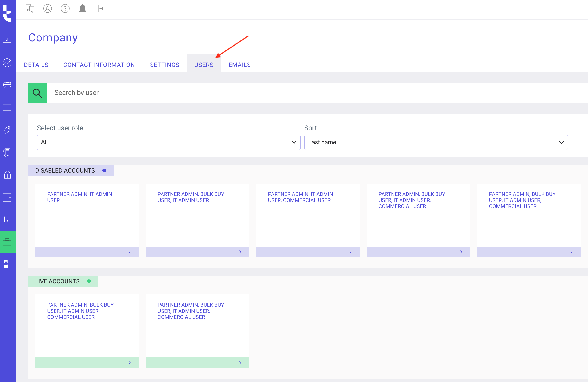
Task: Expand the Select user role dropdown
Action: [x=169, y=142]
